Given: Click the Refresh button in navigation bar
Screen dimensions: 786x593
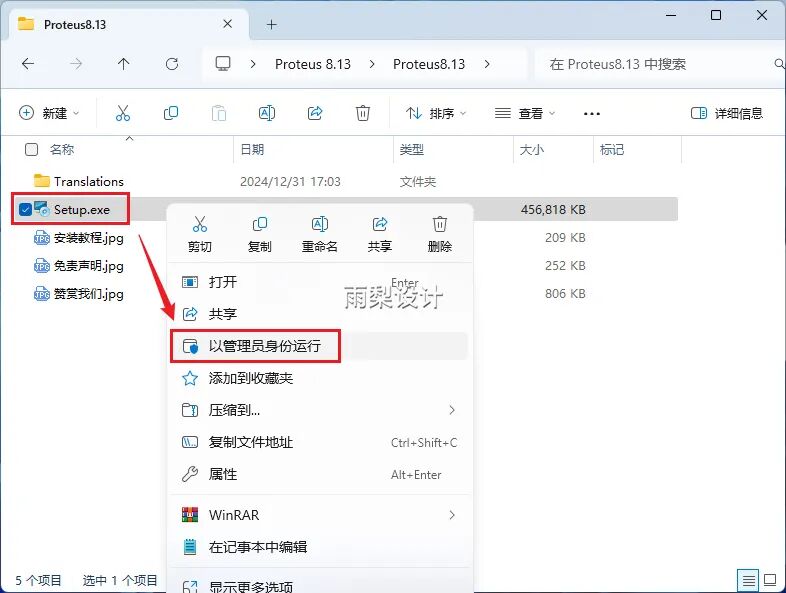Looking at the screenshot, I should [x=172, y=64].
